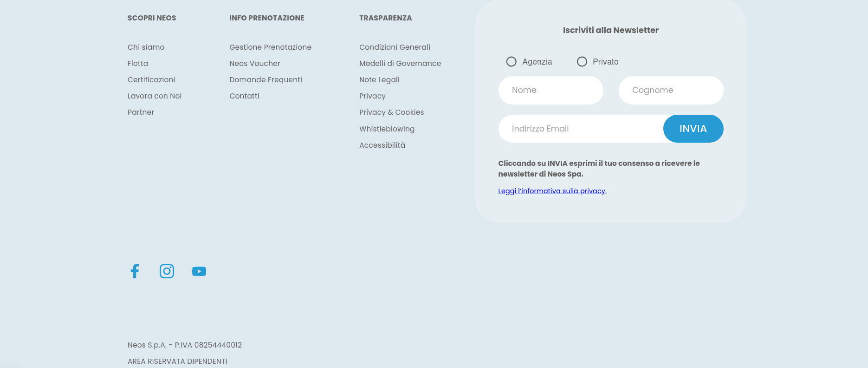
Task: Open Domande Frequenti page
Action: 266,79
